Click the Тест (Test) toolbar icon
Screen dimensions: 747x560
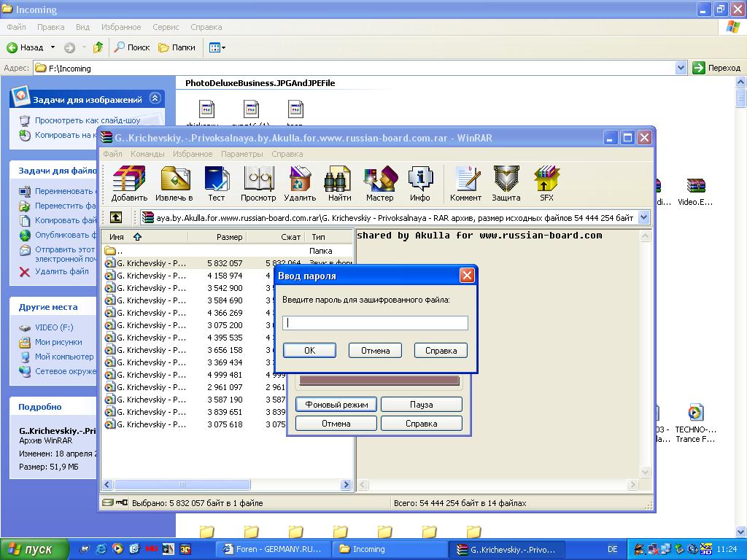[216, 183]
